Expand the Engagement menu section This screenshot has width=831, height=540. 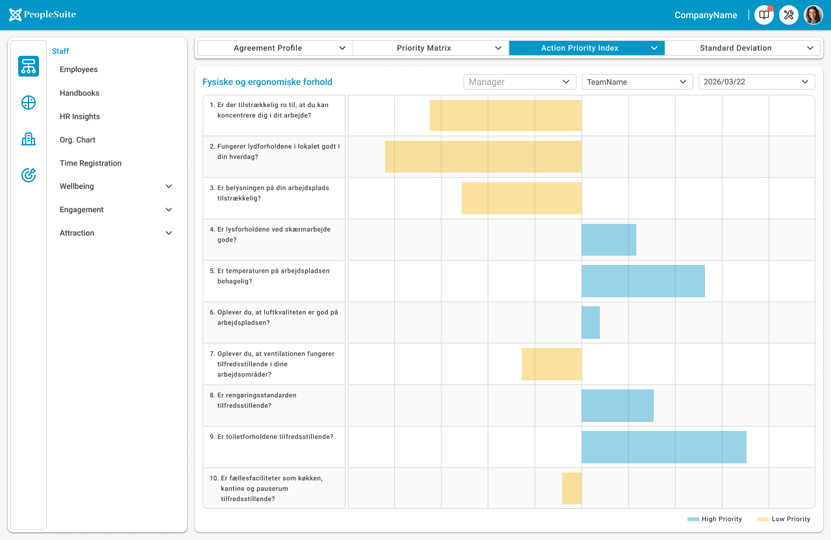(116, 209)
